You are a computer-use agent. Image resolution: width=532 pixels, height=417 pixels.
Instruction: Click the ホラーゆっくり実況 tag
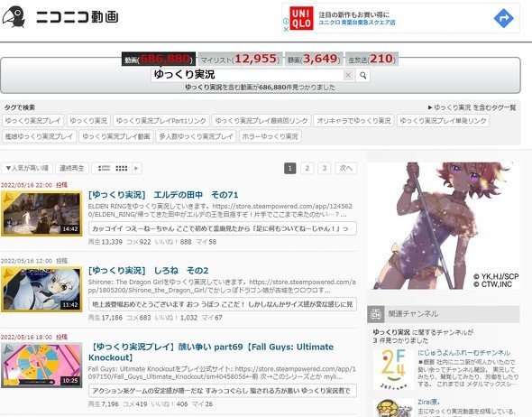pyautogui.click(x=271, y=136)
